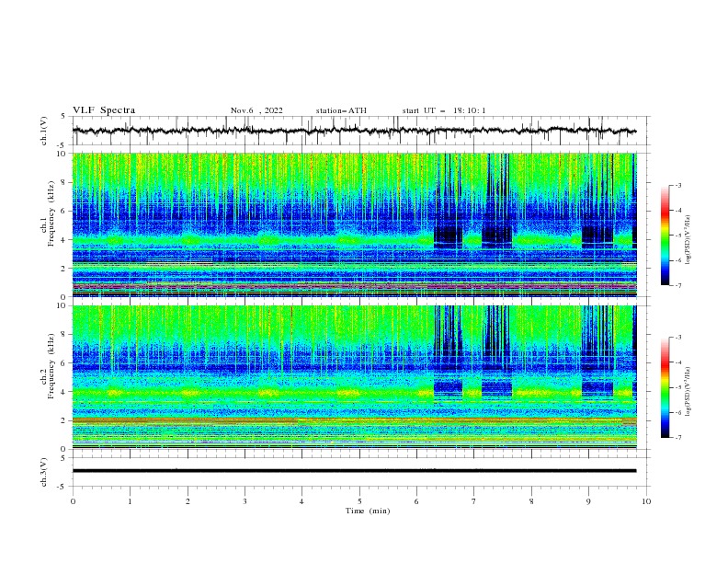Click the "-7" tick on ch.2 color bar
728x563 pixels.
click(x=677, y=438)
